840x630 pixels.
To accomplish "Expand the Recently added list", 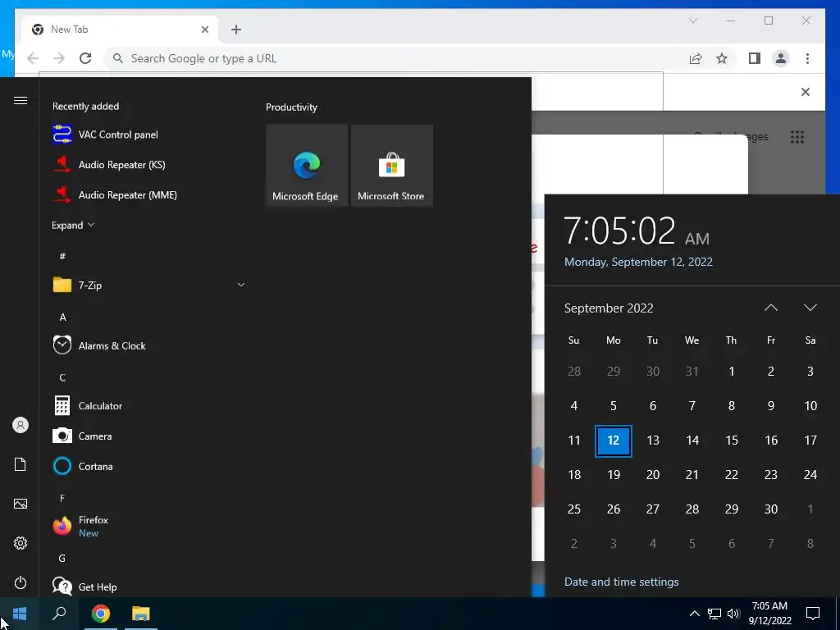I will click(x=73, y=225).
